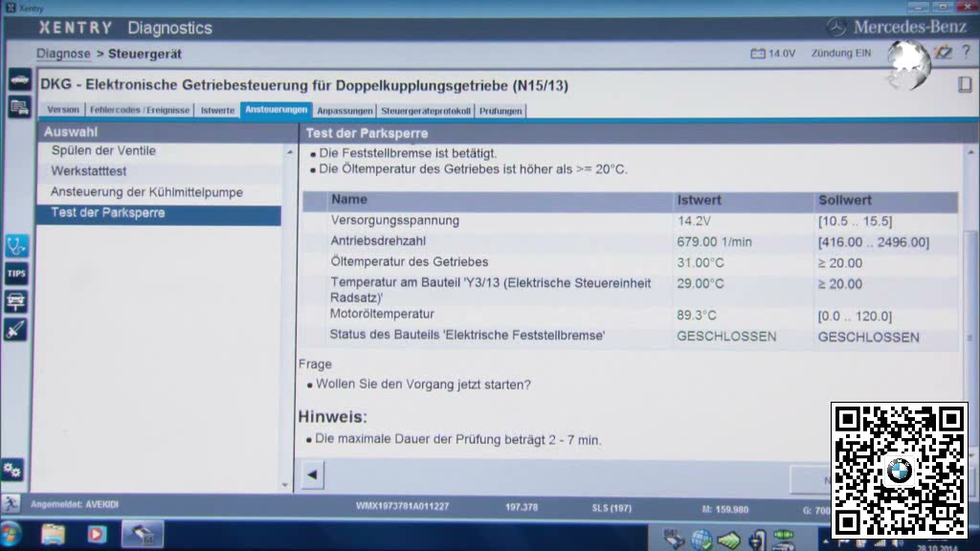The width and height of the screenshot is (980, 551).
Task: Click the Antriebsdrehzahl row name
Action: (x=378, y=241)
